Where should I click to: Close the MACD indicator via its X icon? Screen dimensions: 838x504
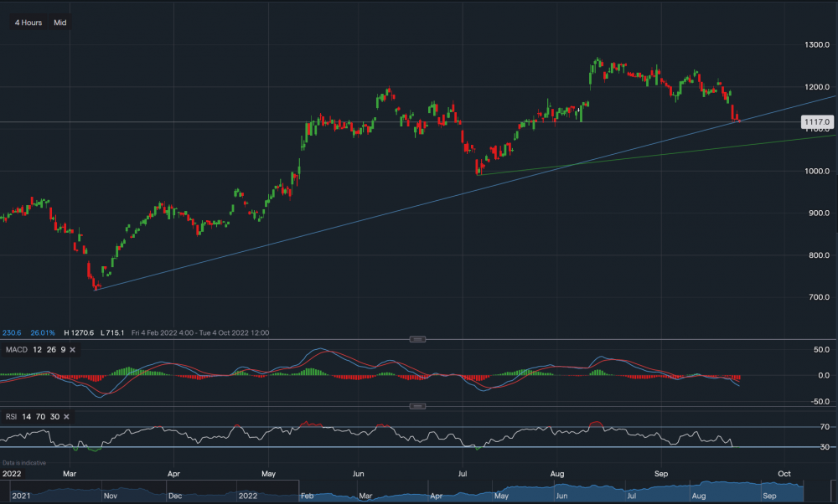pyautogui.click(x=71, y=350)
